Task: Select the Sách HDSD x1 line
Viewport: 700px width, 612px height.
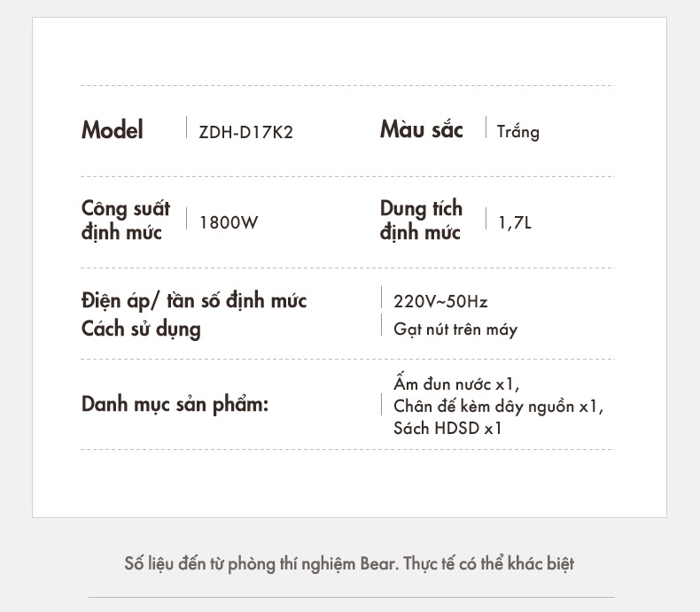Action: (447, 428)
